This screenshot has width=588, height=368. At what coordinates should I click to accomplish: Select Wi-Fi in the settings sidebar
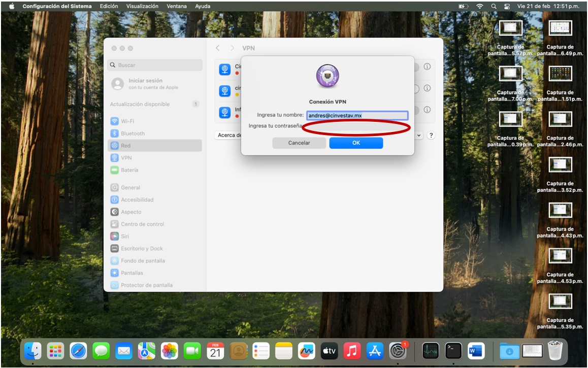pos(127,121)
